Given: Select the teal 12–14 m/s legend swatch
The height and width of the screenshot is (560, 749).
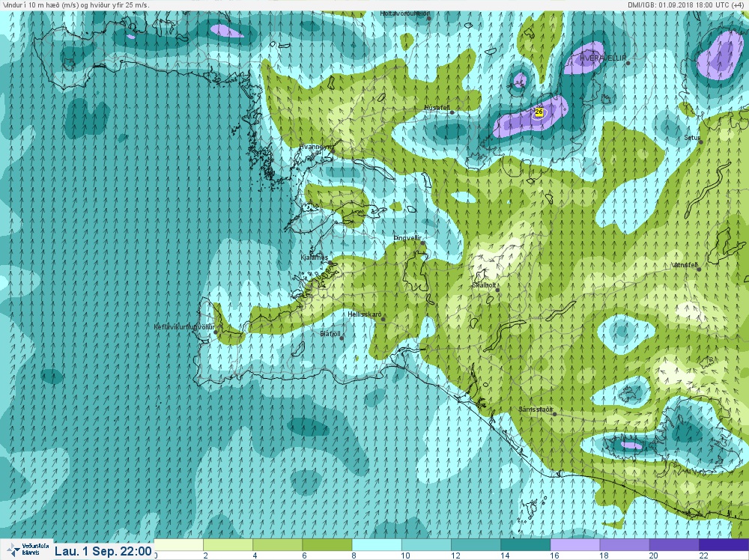Looking at the screenshot, I should (476, 545).
